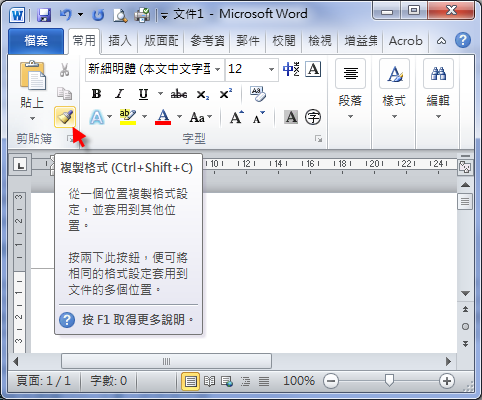482x400 pixels.
Task: Click the Select Browse Object circle button
Action: point(465,326)
